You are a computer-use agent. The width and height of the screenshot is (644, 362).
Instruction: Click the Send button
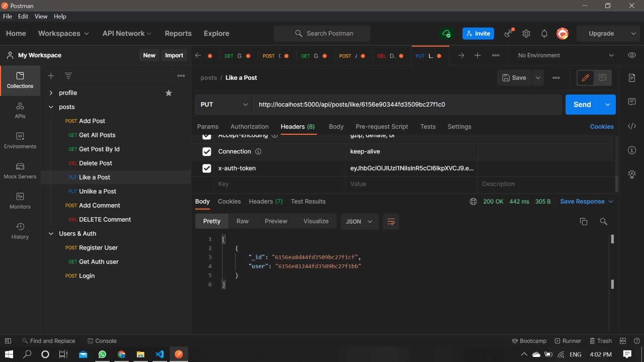582,105
